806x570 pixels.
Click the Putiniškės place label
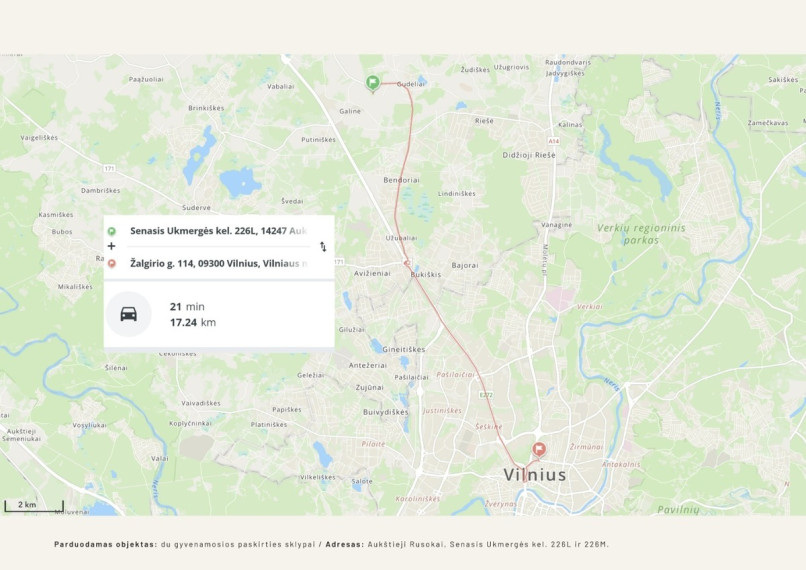(x=318, y=139)
